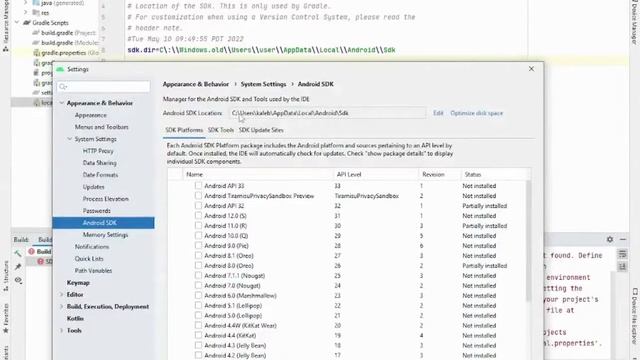Click the build hammer icon
The height and width of the screenshot is (360, 640).
(x=18, y=253)
